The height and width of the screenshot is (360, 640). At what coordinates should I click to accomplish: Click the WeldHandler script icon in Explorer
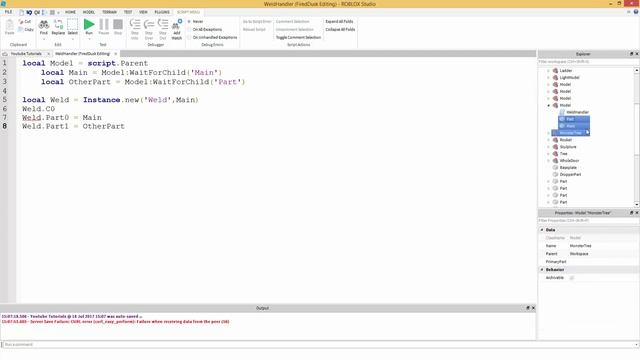[562, 112]
